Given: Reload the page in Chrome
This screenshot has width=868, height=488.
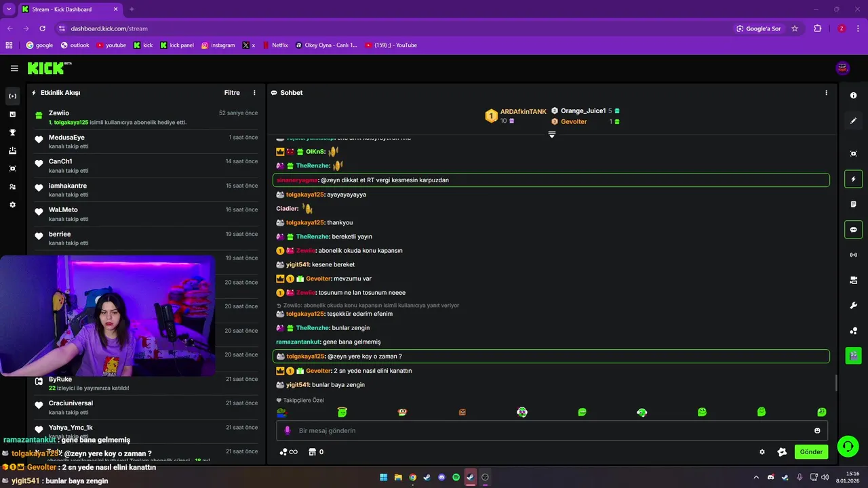Looking at the screenshot, I should pos(42,28).
